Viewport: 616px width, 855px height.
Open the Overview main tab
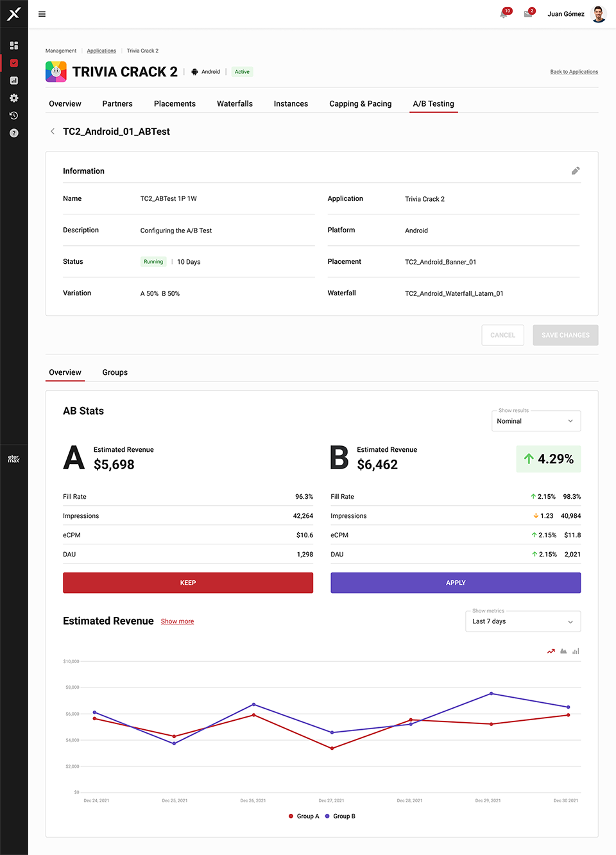click(65, 103)
